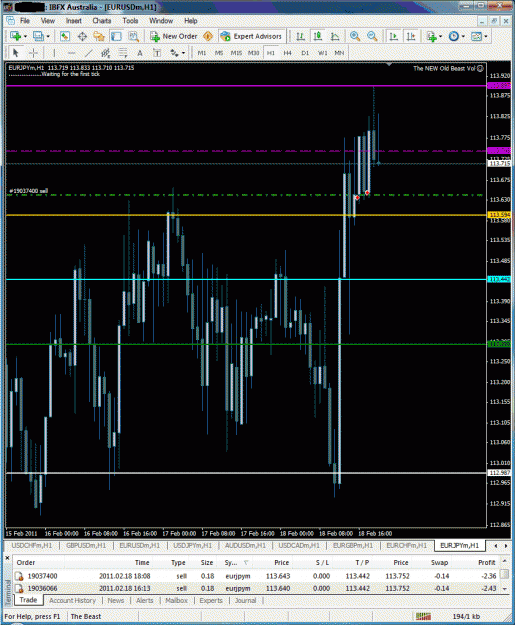Select the '#19037400 sell' order line label
This screenshot has height=625, width=515.
click(28, 191)
